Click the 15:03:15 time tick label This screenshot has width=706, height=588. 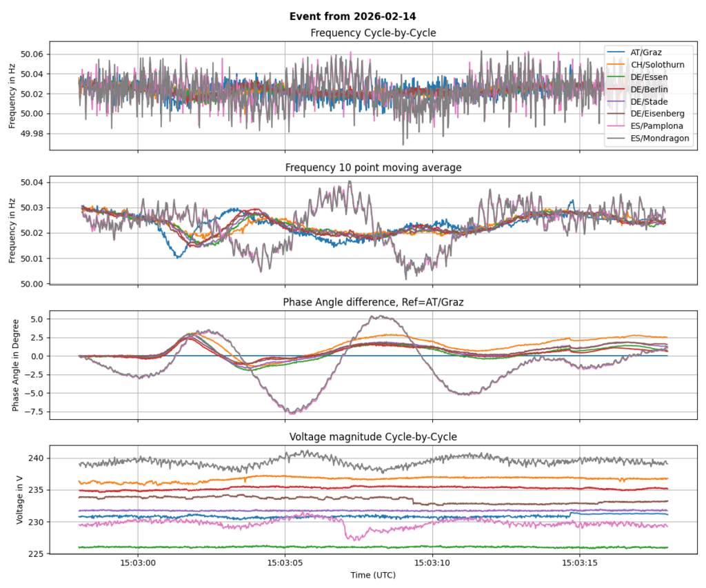[579, 563]
